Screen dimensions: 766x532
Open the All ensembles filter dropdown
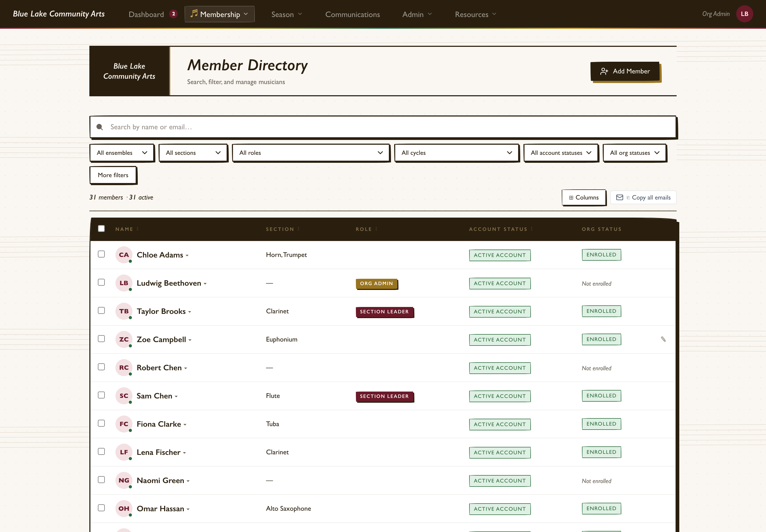[x=122, y=153]
